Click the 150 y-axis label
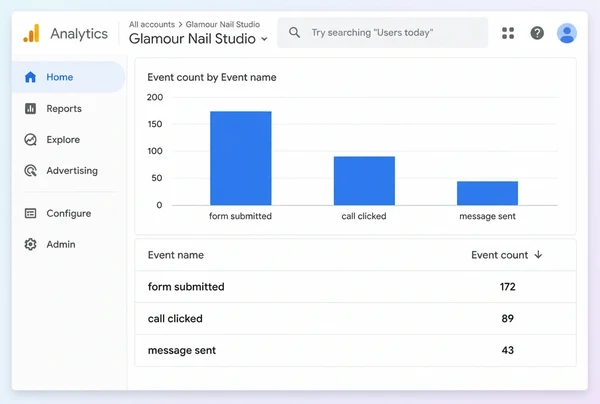The width and height of the screenshot is (600, 404). [155, 124]
